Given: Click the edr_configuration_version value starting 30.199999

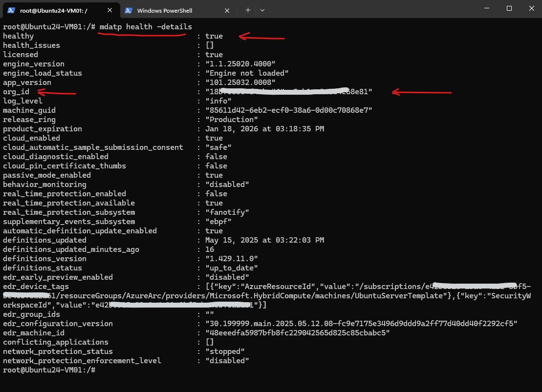Looking at the screenshot, I should point(361,324).
